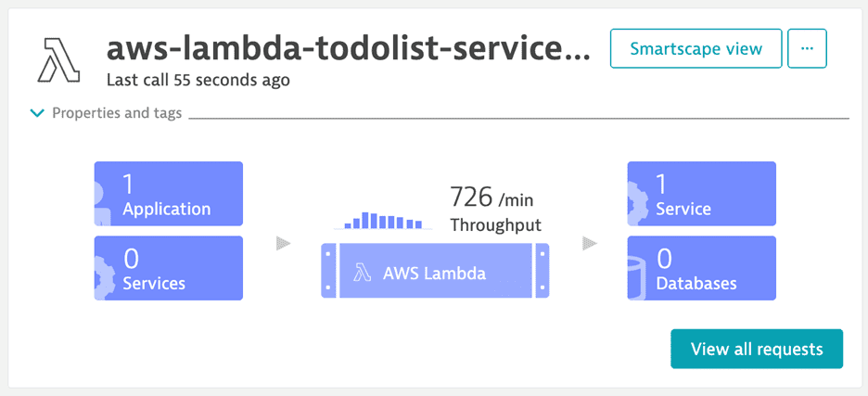Select the 0 Databases tile
Image resolution: width=868 pixels, height=396 pixels.
[x=702, y=268]
